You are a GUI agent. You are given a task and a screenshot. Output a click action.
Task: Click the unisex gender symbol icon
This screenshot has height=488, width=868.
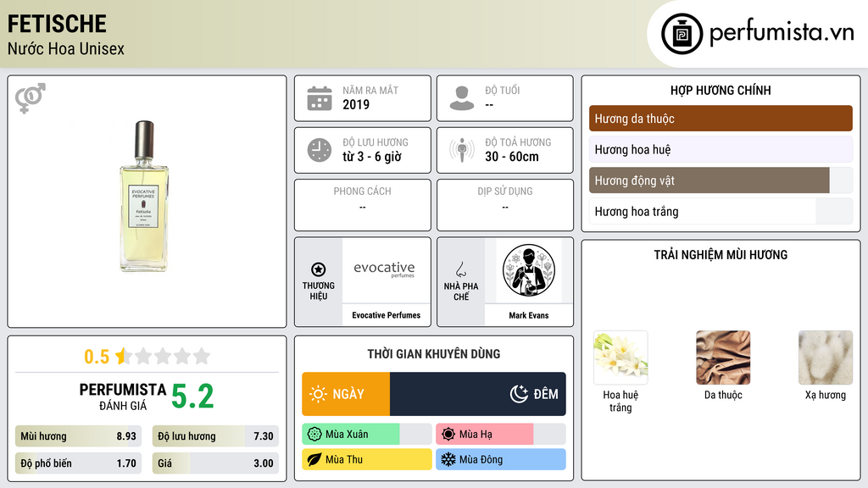click(x=31, y=98)
